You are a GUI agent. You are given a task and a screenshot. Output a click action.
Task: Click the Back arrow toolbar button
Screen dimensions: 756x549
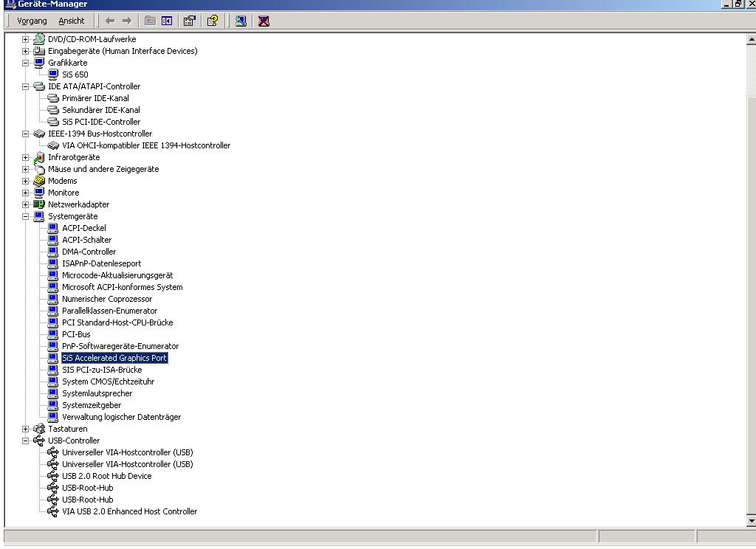coord(110,21)
